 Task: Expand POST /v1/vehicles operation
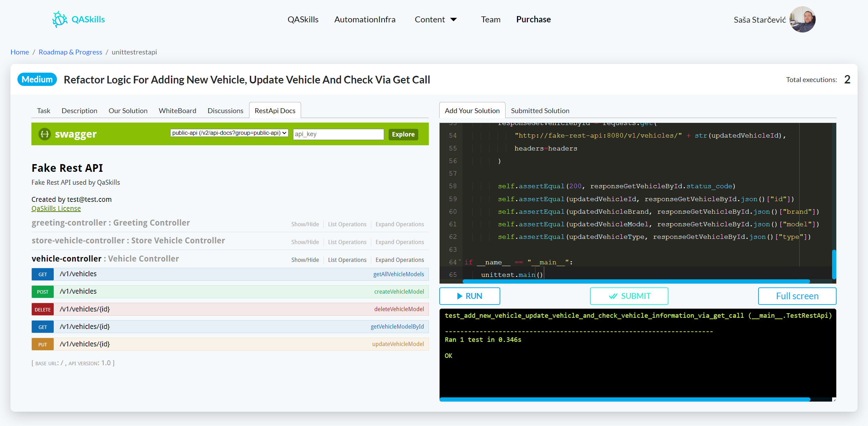click(230, 292)
